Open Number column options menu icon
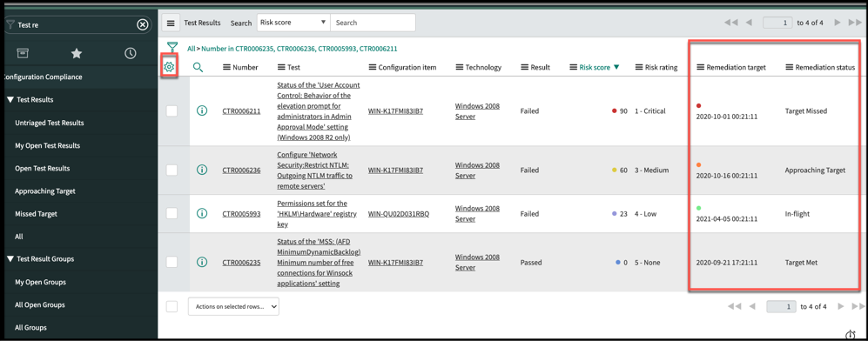Image resolution: width=868 pixels, height=341 pixels. [226, 68]
